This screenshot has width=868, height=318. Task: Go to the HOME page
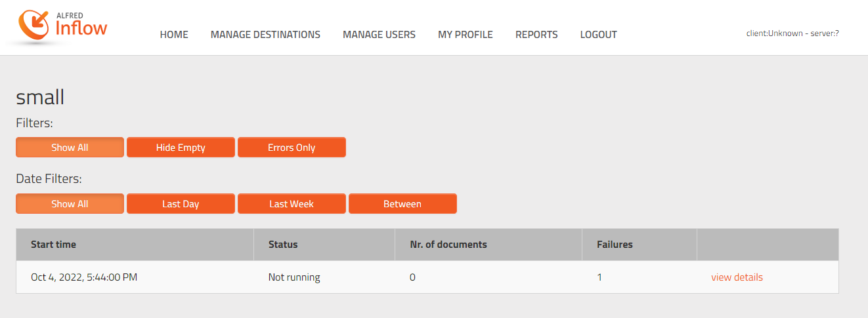pos(174,35)
